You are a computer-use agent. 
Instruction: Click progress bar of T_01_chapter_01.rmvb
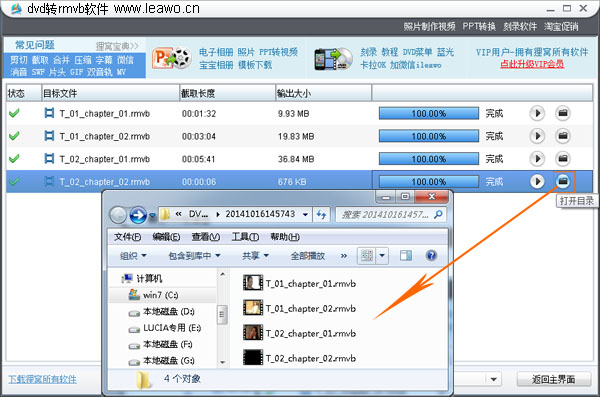pos(429,113)
